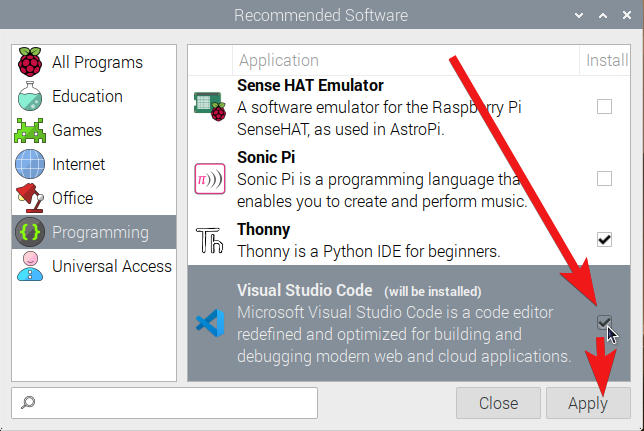The width and height of the screenshot is (644, 431).
Task: Select the Sonic Pi title text
Action: coord(266,157)
